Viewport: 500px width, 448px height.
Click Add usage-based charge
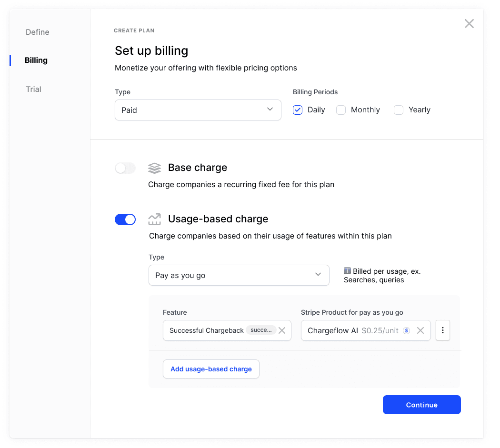point(211,369)
